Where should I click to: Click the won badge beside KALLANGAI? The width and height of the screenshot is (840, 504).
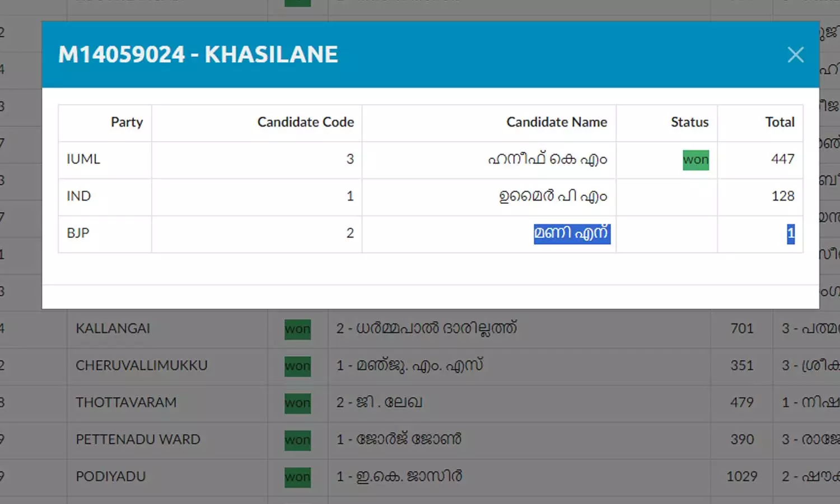click(297, 329)
